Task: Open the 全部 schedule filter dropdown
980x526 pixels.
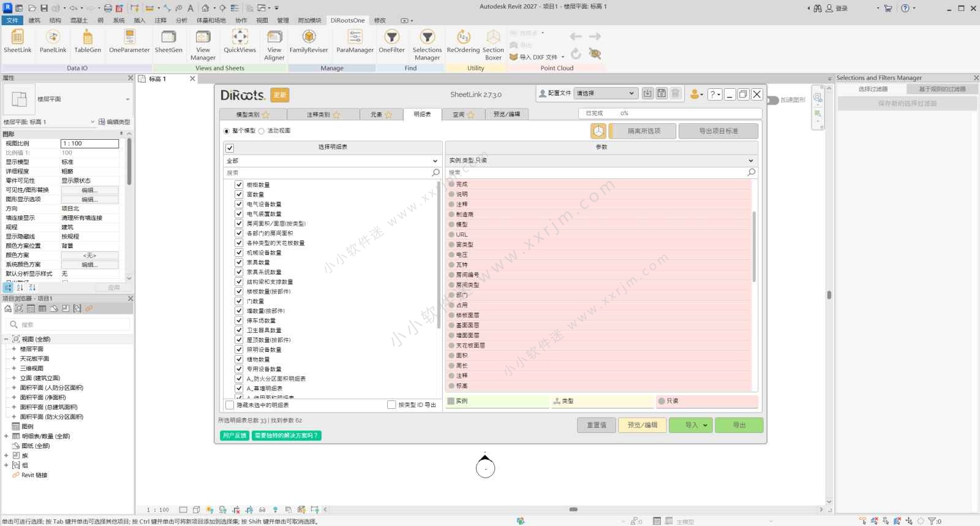Action: click(x=333, y=161)
